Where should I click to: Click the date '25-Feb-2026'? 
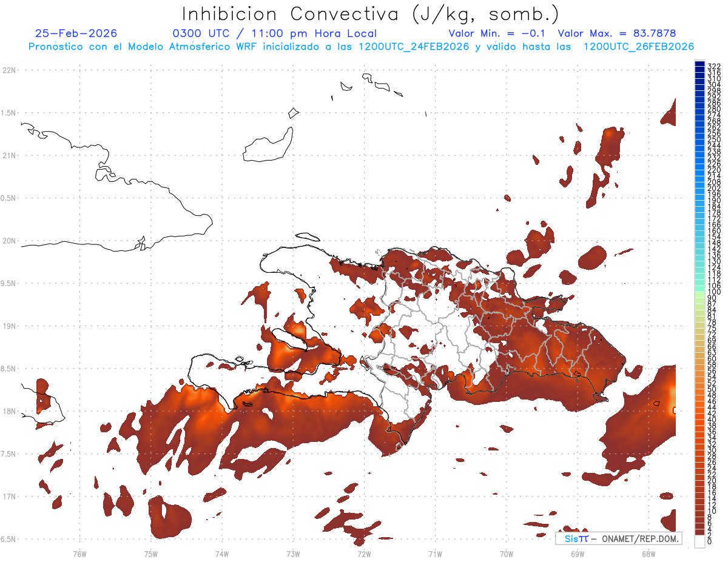[x=76, y=33]
